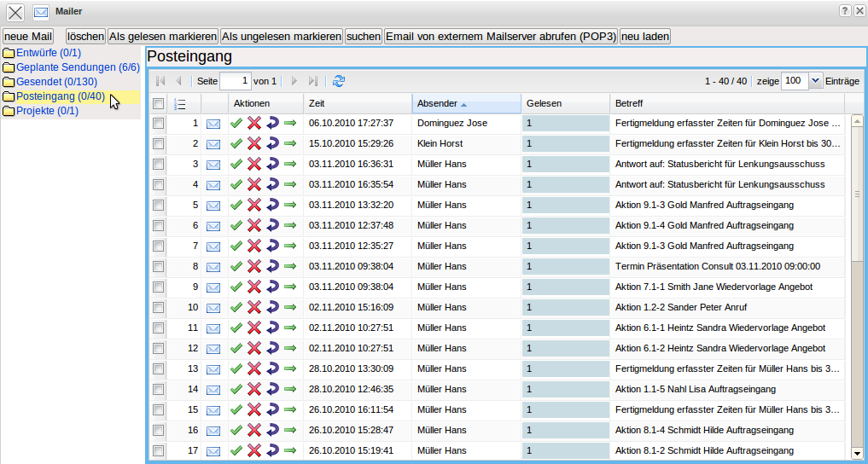
Task: Click the row numbering icon in header
Action: tap(179, 104)
